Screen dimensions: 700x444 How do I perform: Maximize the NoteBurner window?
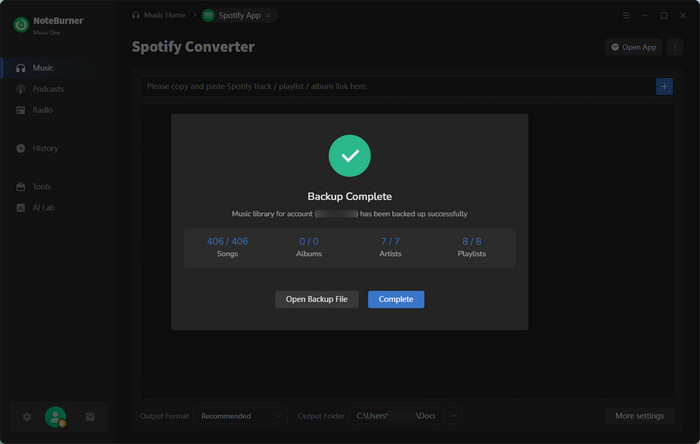664,16
